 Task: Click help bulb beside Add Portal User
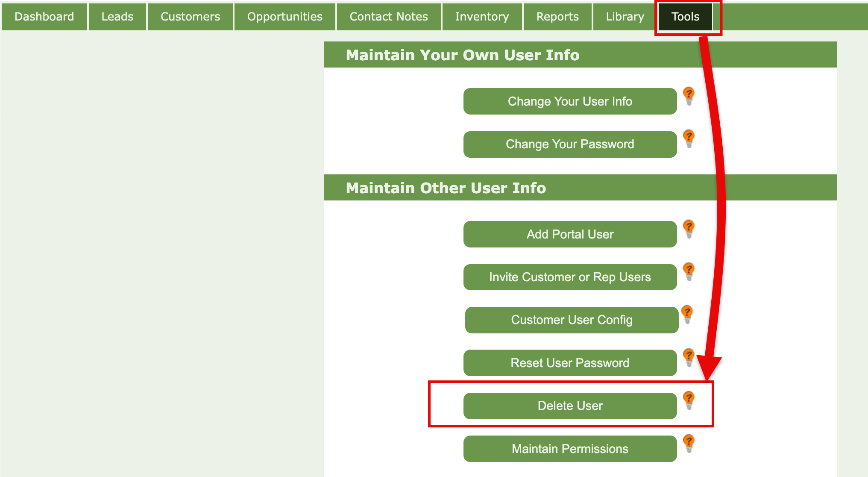689,229
